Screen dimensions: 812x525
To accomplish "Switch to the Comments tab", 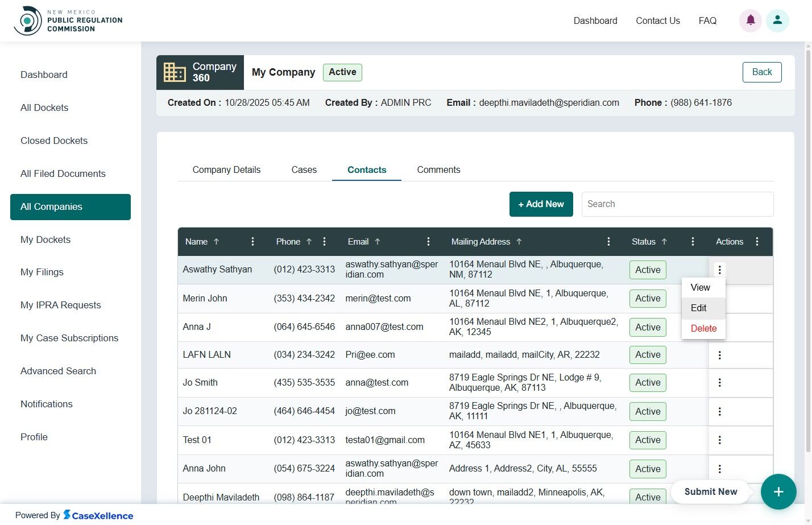I will click(438, 170).
